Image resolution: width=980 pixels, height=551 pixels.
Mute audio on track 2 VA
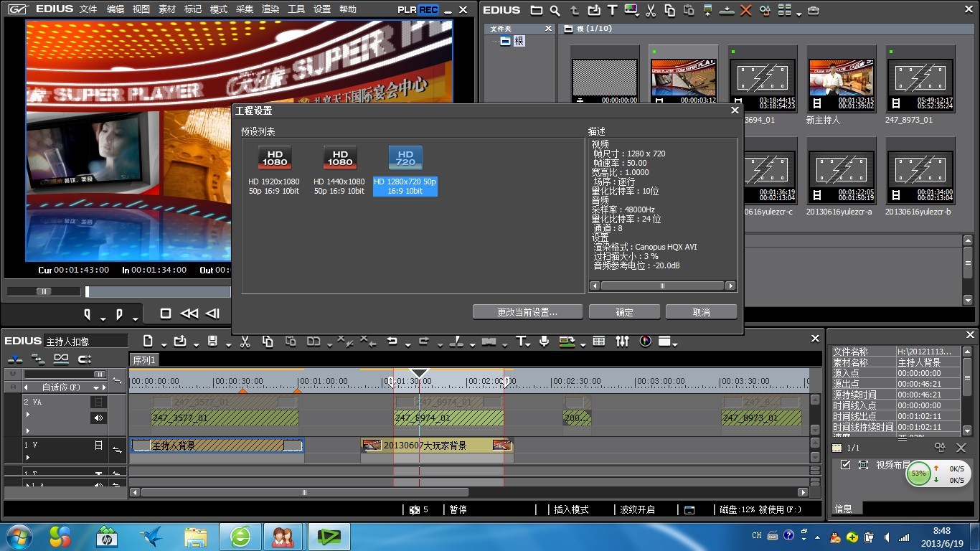tap(98, 418)
